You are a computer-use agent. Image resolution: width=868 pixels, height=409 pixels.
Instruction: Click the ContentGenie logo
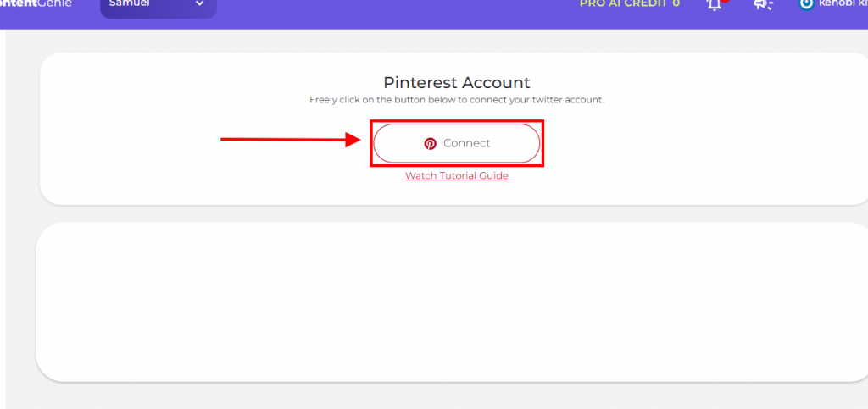point(36,3)
